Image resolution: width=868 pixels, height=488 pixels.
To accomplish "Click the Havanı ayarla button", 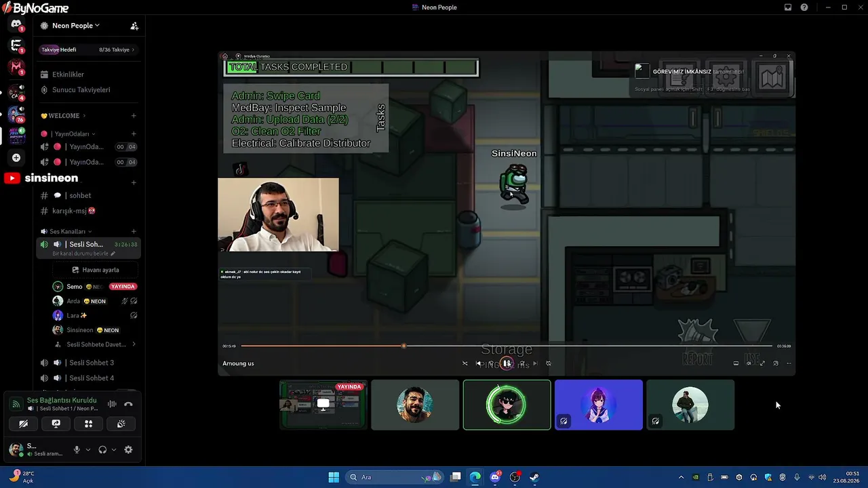I will click(x=96, y=270).
